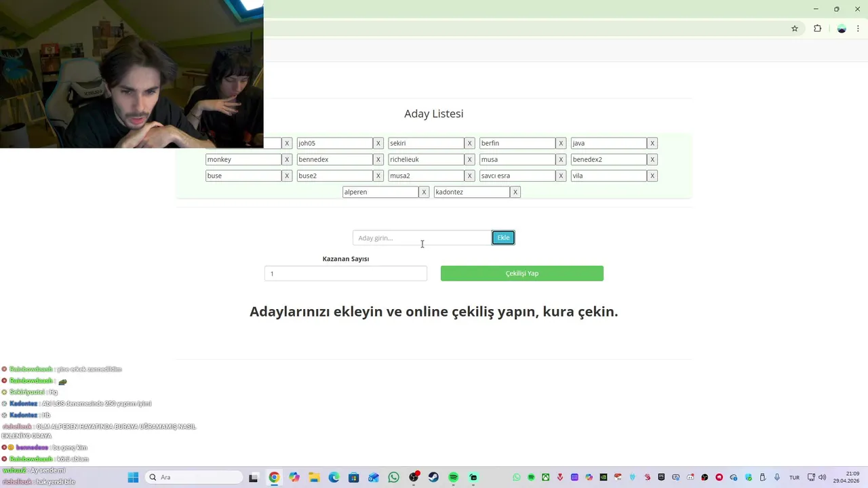Remove candidate sekiri with its X
The height and width of the screenshot is (488, 868).
(x=469, y=143)
